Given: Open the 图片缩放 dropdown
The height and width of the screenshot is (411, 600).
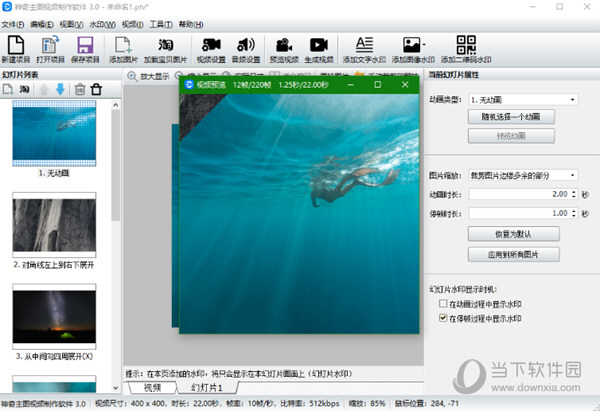Looking at the screenshot, I should coord(523,175).
